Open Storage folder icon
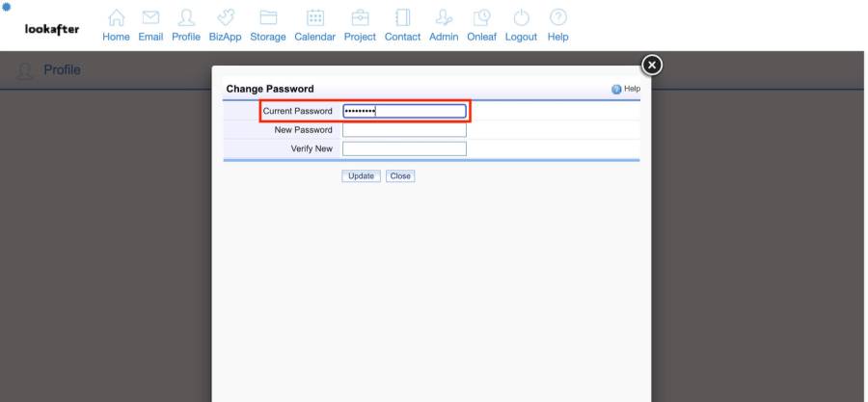The image size is (868, 402). (x=268, y=18)
